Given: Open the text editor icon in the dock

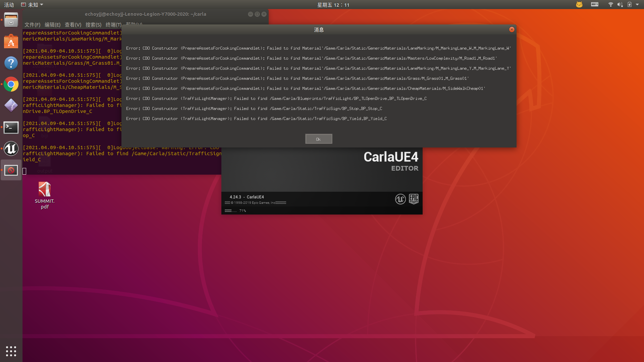Looking at the screenshot, I should [11, 105].
